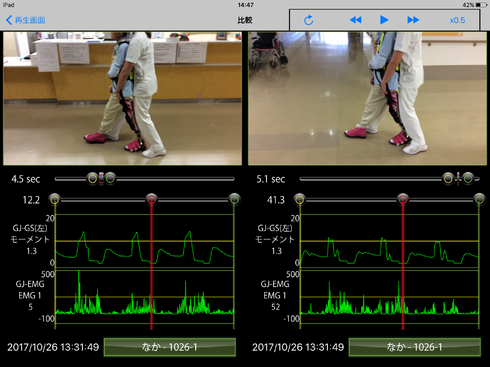Click yellow start handle on left 4.5 sec slider
This screenshot has height=367, width=490.
click(92, 179)
